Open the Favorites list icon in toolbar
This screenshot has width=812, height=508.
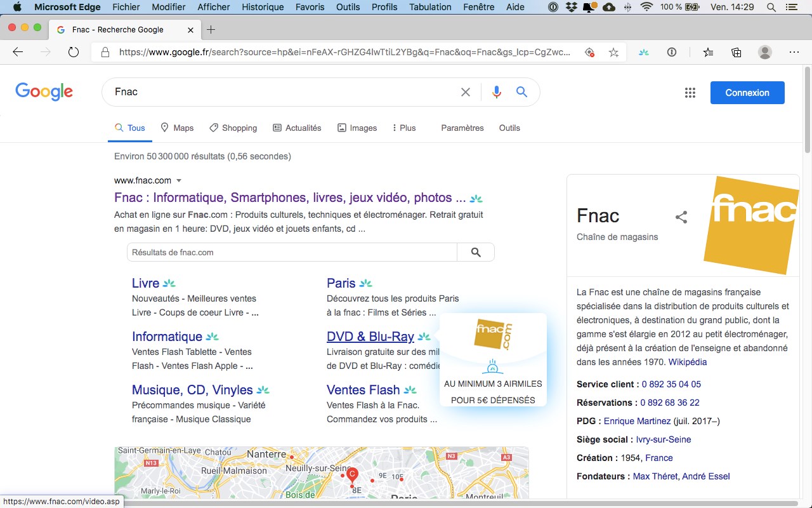pos(709,53)
